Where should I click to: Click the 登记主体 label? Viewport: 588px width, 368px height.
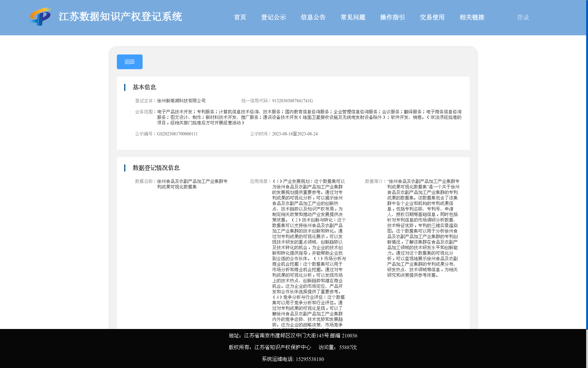[146, 101]
